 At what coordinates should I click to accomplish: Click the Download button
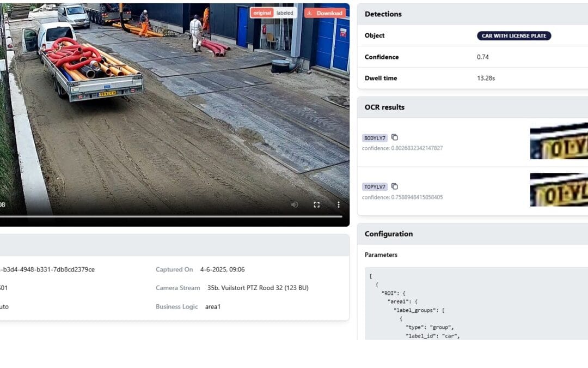(x=325, y=13)
